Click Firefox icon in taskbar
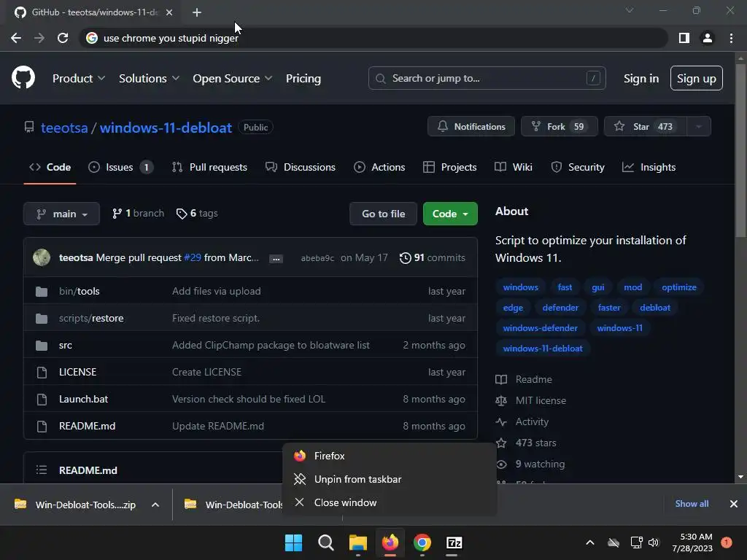The width and height of the screenshot is (747, 560). point(390,542)
